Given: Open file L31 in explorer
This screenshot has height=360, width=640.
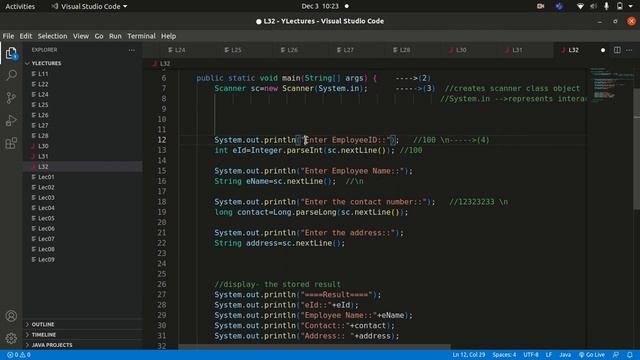Looking at the screenshot, I should pyautogui.click(x=82, y=156).
